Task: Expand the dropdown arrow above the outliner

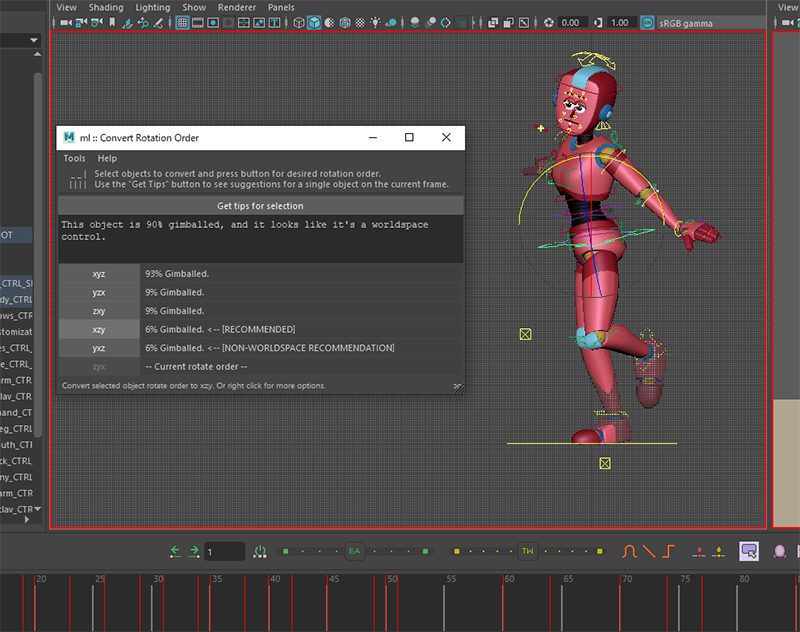Action: (34, 40)
